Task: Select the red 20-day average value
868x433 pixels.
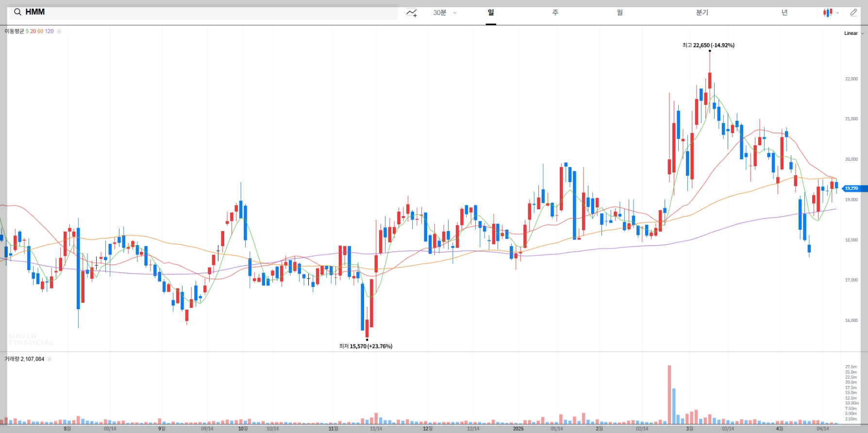Action: coord(33,31)
